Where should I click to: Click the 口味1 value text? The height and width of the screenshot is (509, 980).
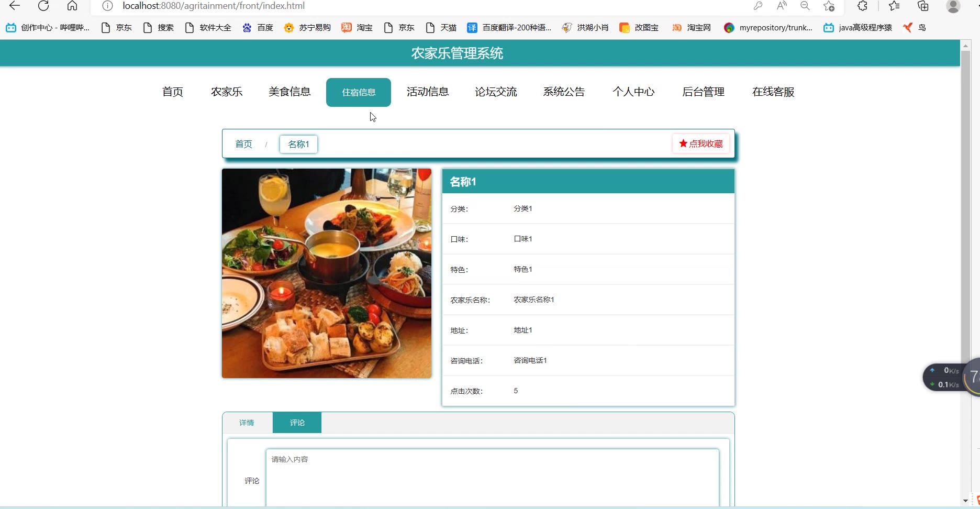point(522,239)
